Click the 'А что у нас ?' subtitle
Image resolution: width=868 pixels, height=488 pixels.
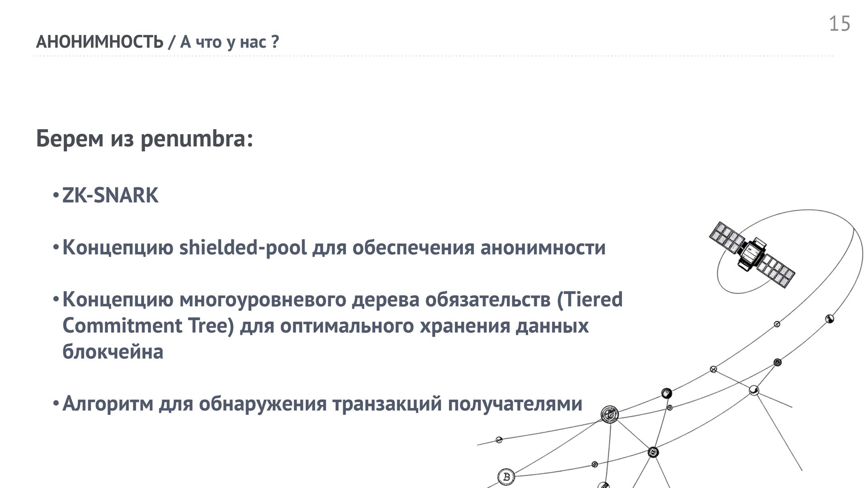point(230,42)
